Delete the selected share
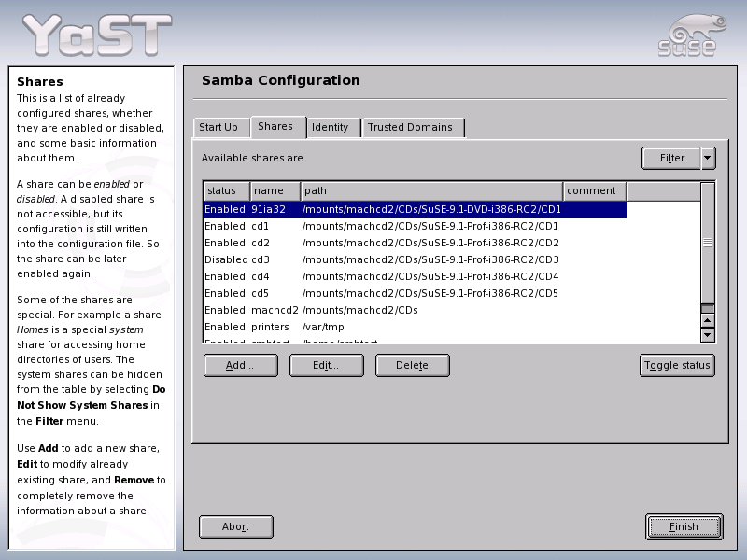 (x=412, y=365)
